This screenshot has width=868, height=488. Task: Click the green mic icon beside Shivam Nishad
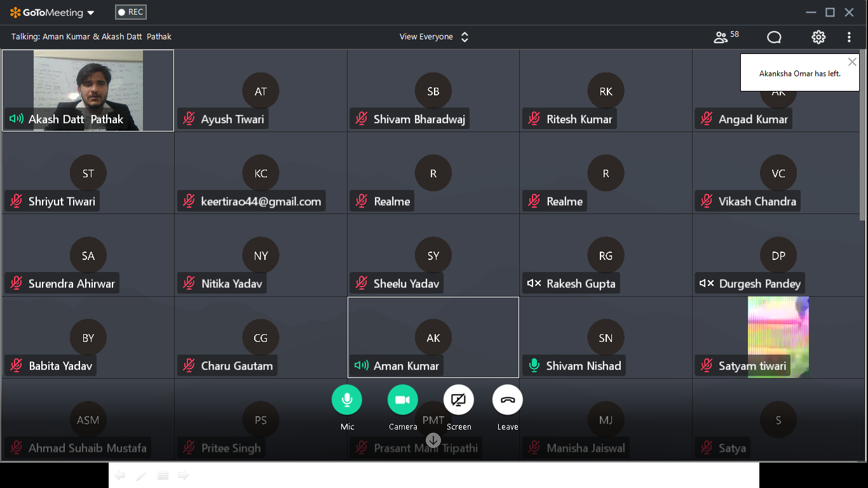pos(534,365)
